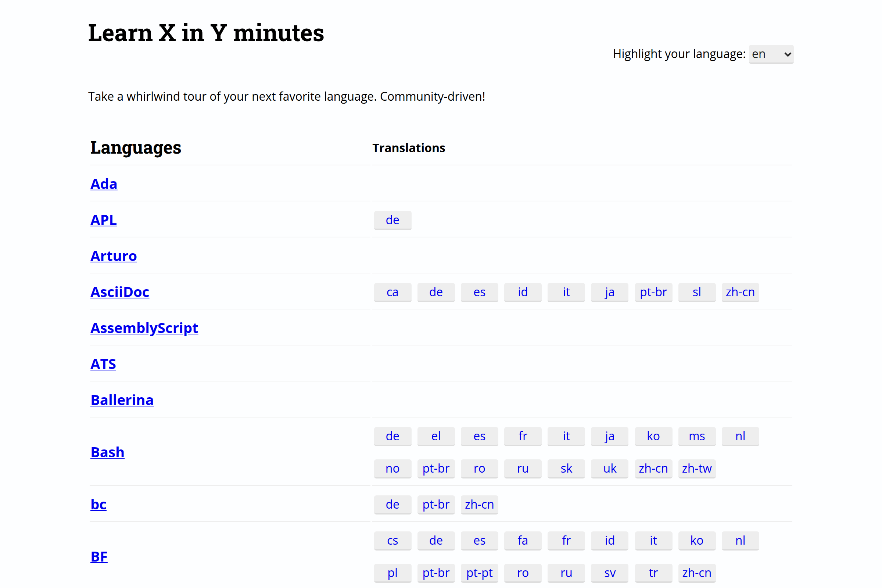The width and height of the screenshot is (882, 588).
Task: Select the ru translation for Bash
Action: tap(523, 468)
